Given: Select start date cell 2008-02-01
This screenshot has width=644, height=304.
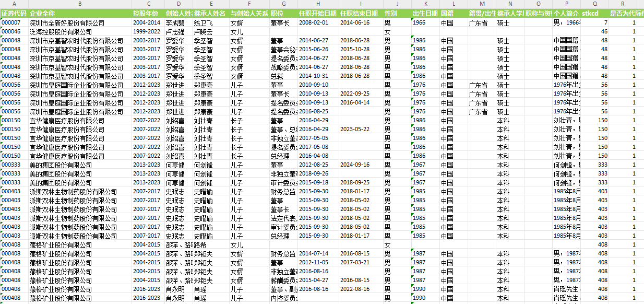Looking at the screenshot, I should 318,23.
